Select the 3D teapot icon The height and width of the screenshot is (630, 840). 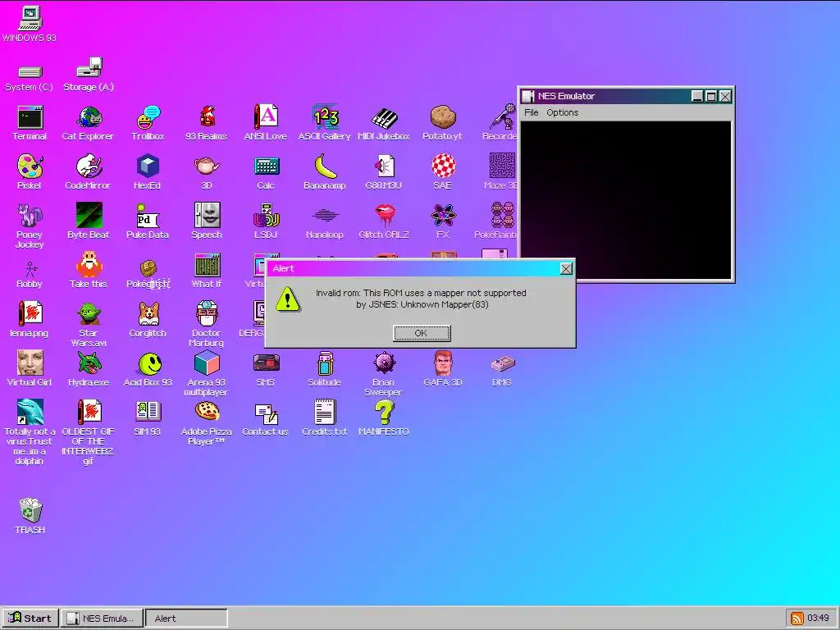click(x=207, y=166)
